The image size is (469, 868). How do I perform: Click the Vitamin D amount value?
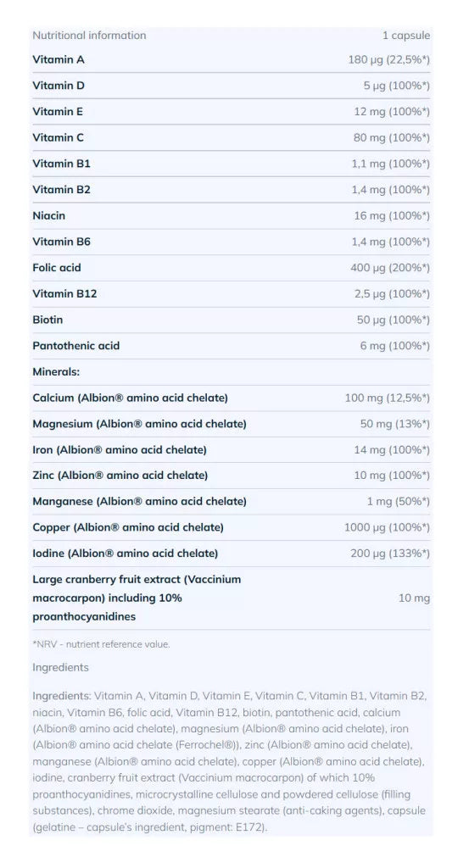(396, 86)
